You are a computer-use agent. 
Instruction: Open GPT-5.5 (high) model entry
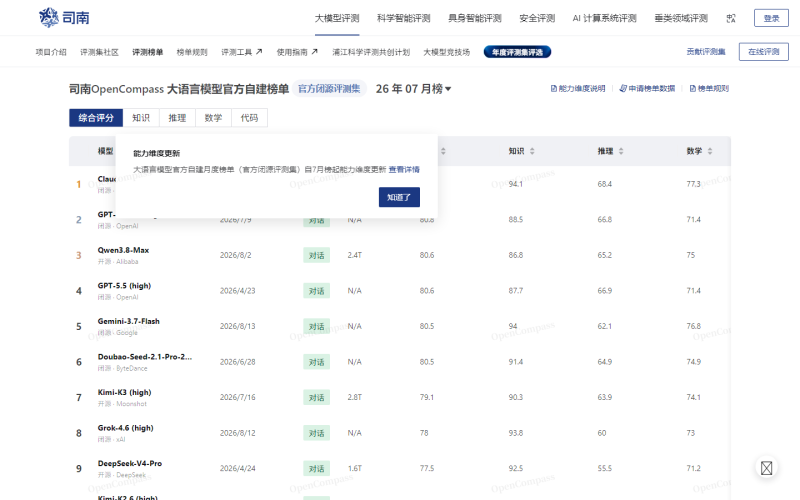coord(124,286)
